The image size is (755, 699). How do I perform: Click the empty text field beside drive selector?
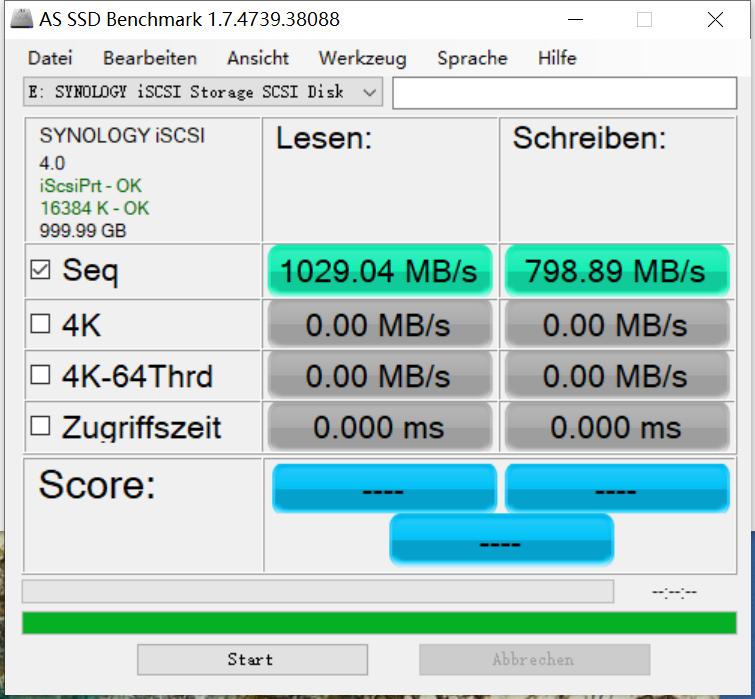pos(564,93)
